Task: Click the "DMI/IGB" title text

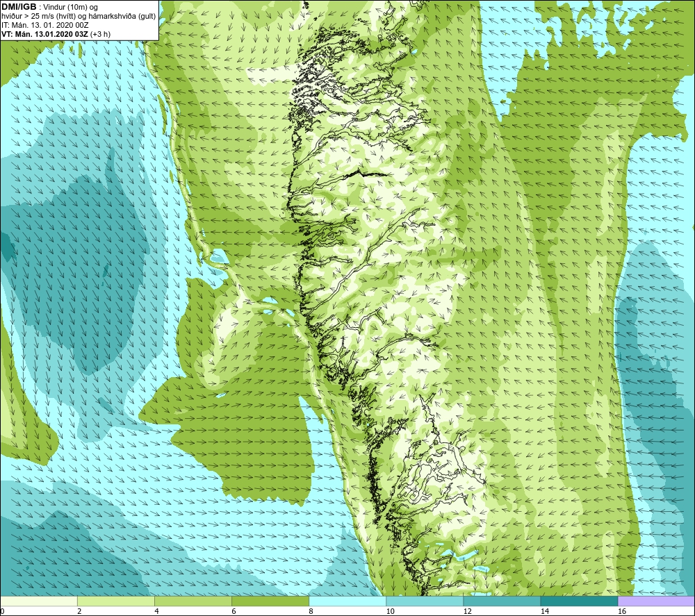Action: coord(19,7)
